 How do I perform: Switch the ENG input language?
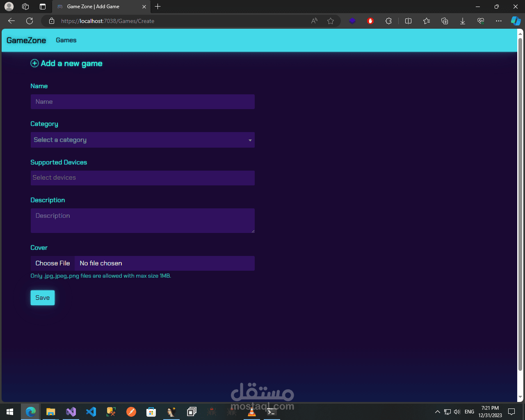coord(470,412)
